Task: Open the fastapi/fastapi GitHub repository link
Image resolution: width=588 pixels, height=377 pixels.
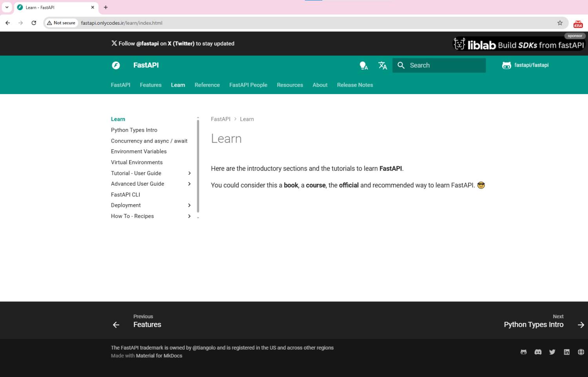Action: pos(525,65)
